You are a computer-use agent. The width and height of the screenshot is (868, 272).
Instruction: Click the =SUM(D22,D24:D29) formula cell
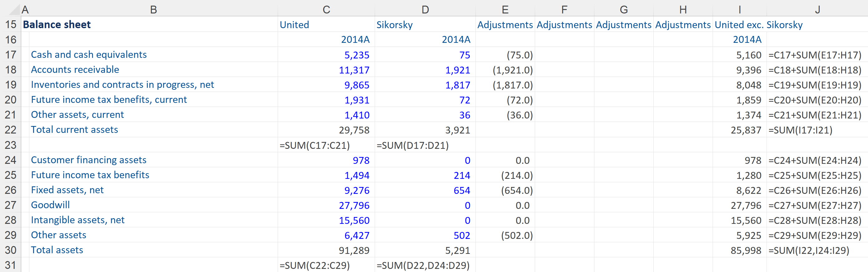[x=423, y=265]
